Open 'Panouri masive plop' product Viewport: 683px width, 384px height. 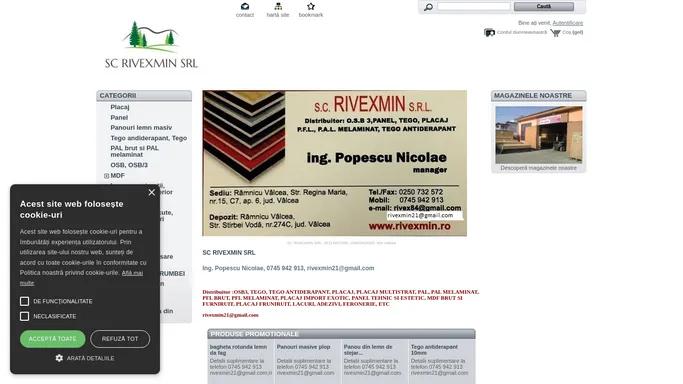(304, 347)
